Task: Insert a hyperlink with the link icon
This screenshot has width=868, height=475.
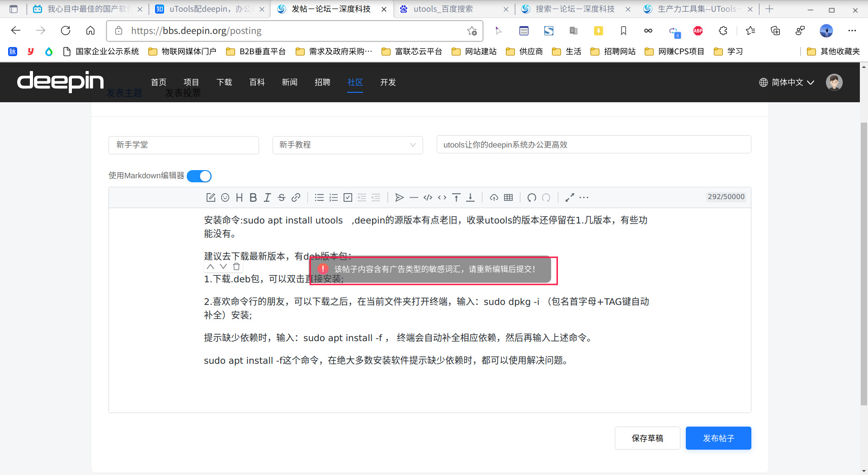Action: pyautogui.click(x=296, y=198)
